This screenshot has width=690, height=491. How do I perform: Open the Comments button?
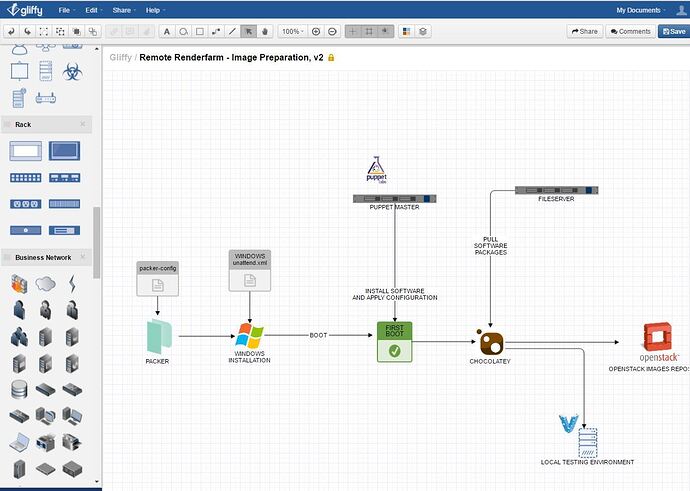click(x=630, y=31)
